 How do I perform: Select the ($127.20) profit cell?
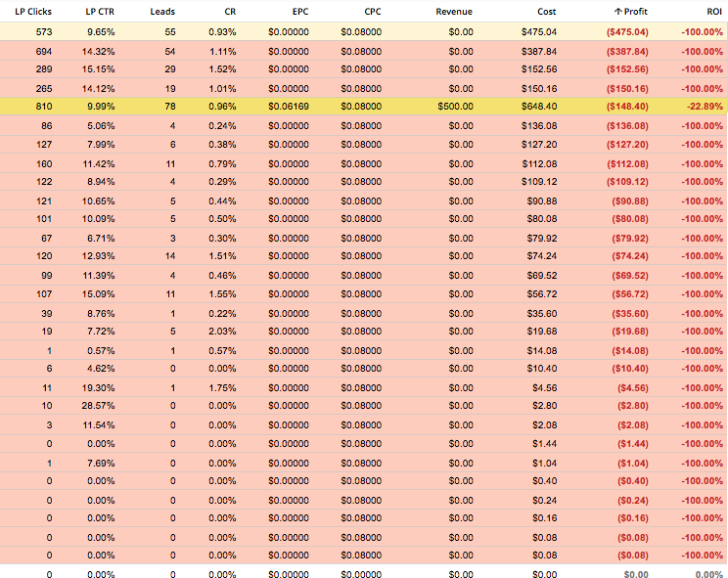pos(627,145)
